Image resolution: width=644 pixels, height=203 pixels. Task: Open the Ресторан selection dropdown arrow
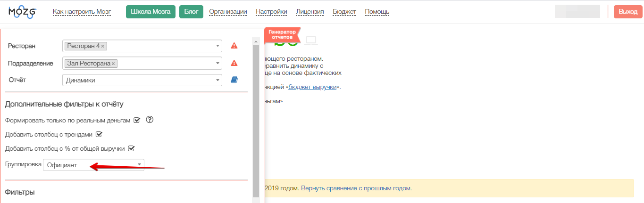(217, 46)
